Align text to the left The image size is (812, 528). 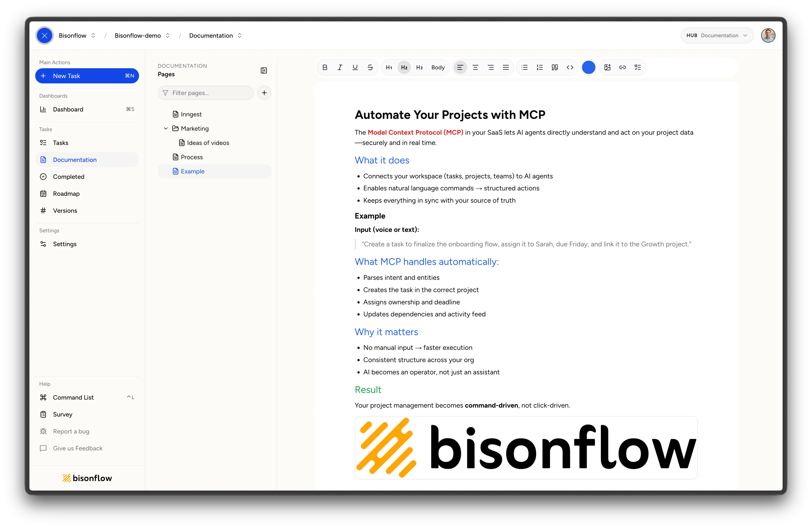click(460, 67)
